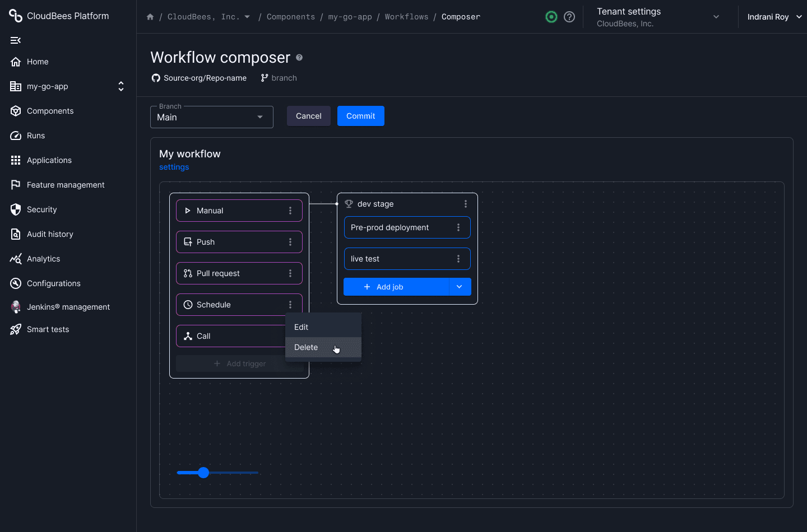807x532 pixels.
Task: Open Pre-prod deployment job options menu
Action: pos(458,227)
